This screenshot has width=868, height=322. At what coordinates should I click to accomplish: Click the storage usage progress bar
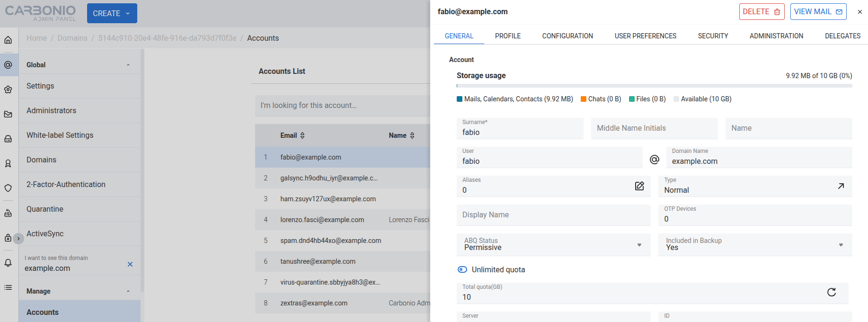tap(655, 86)
